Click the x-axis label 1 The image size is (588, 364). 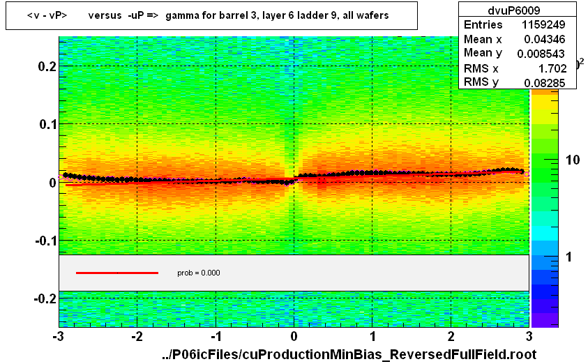point(372,336)
